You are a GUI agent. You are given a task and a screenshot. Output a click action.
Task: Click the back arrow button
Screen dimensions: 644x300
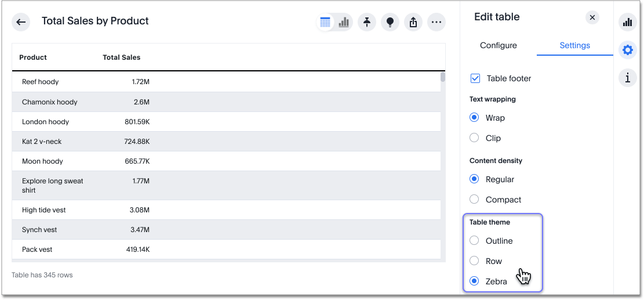click(21, 22)
